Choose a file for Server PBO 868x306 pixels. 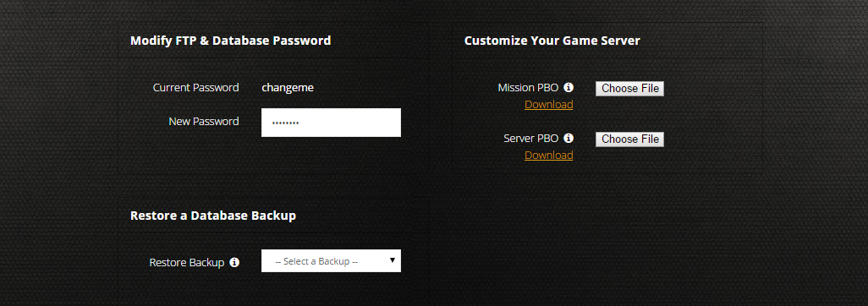(630, 139)
